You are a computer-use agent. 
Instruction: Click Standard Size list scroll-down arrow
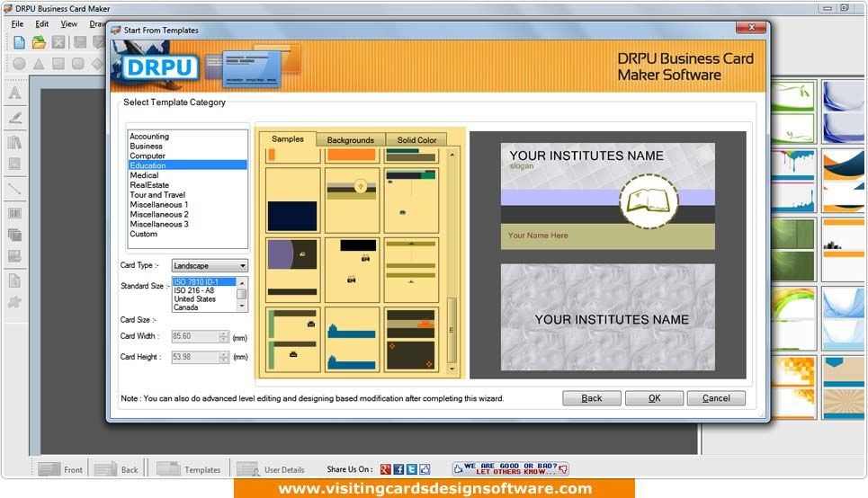pyautogui.click(x=241, y=307)
